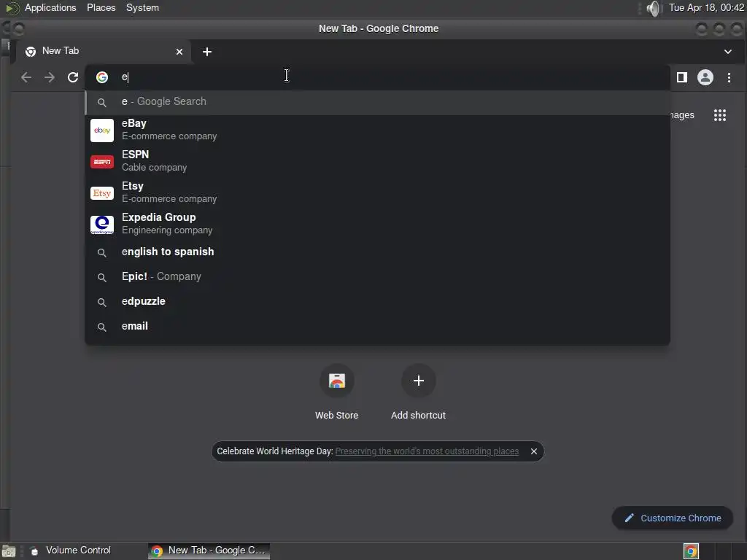Click the browser back arrow
This screenshot has width=747, height=560.
(26, 77)
